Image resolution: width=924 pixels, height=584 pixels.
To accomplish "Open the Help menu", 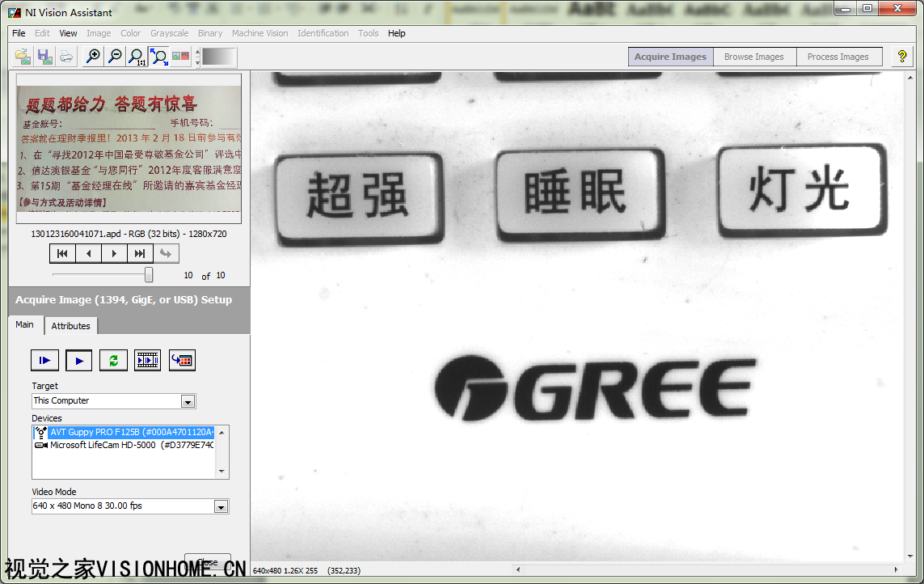I will pyautogui.click(x=397, y=33).
